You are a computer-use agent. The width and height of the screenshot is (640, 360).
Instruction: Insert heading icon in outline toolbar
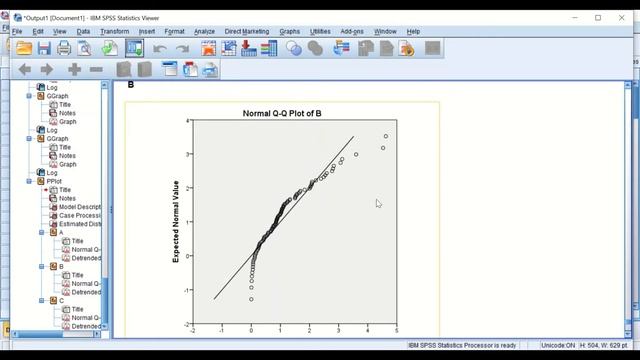[170, 69]
